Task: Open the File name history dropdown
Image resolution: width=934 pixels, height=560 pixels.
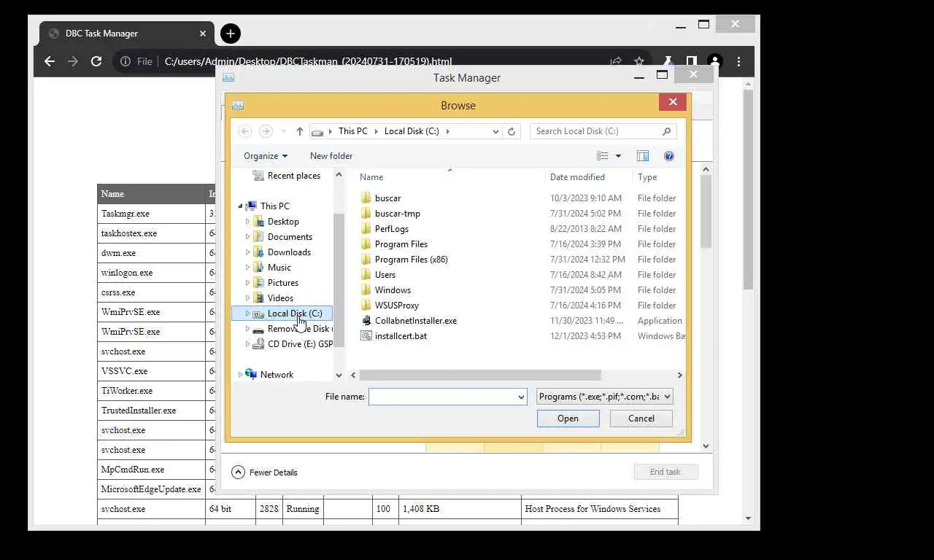Action: tap(521, 397)
